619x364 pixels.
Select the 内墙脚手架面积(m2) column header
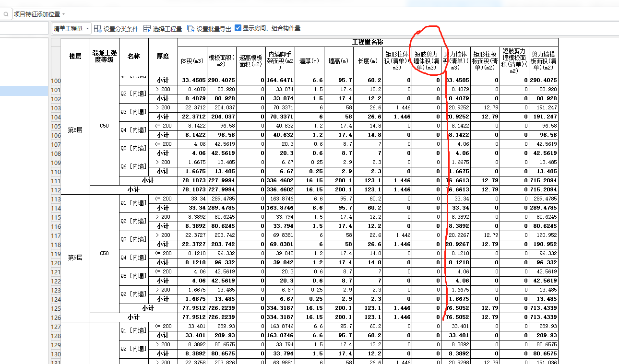pos(280,61)
